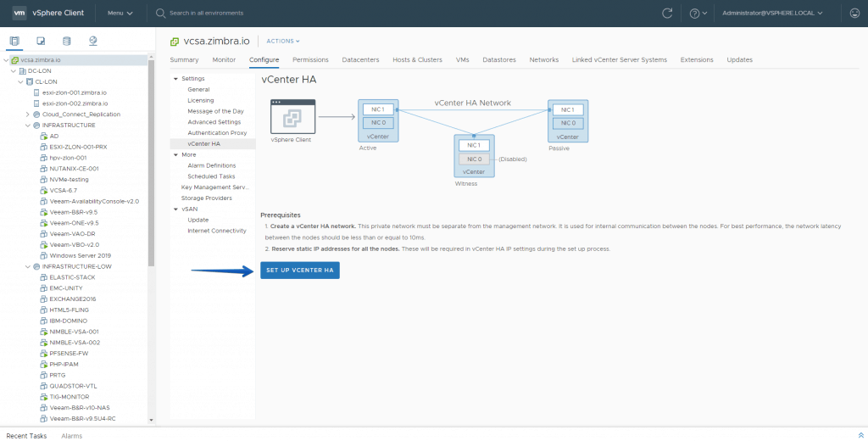868x441 pixels.
Task: Open the Licensing settings page
Action: point(200,100)
